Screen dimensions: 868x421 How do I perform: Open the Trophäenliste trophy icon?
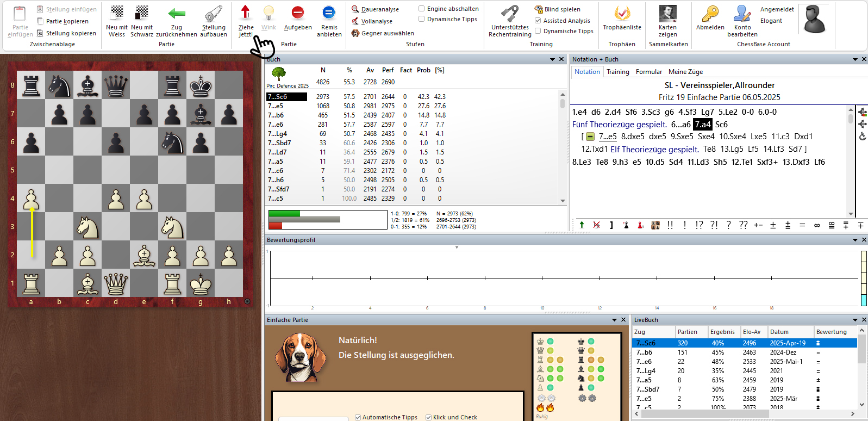coord(622,13)
